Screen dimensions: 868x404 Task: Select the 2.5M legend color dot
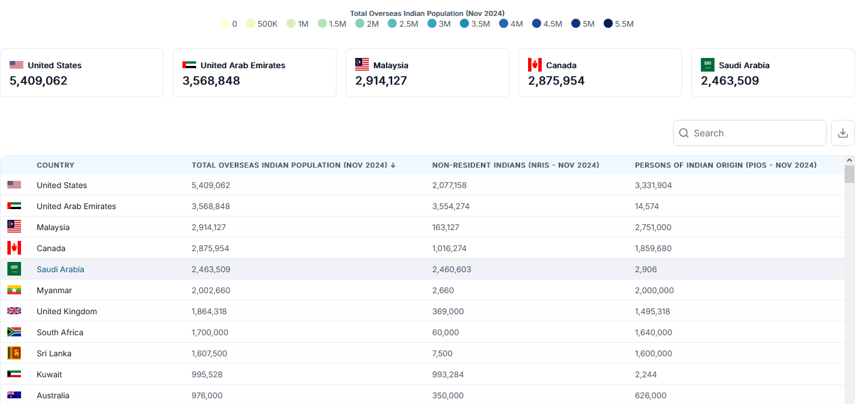tap(392, 24)
